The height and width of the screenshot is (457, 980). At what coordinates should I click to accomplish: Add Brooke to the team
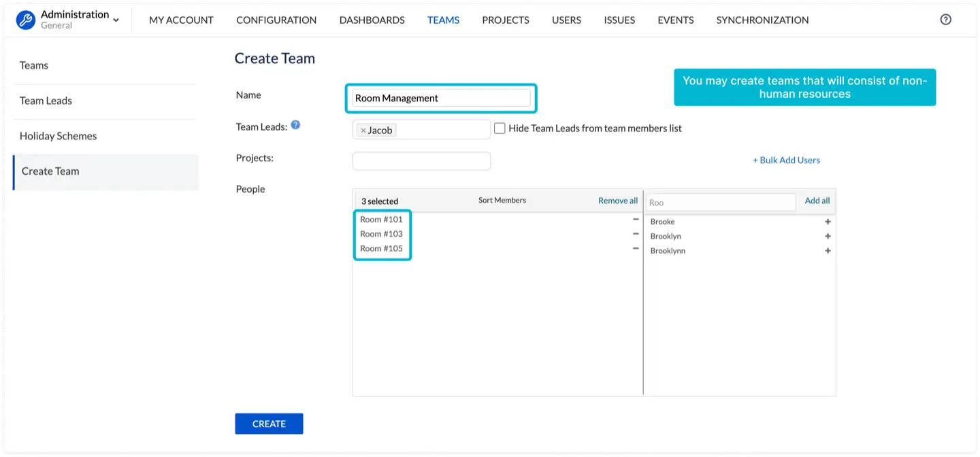(x=828, y=221)
